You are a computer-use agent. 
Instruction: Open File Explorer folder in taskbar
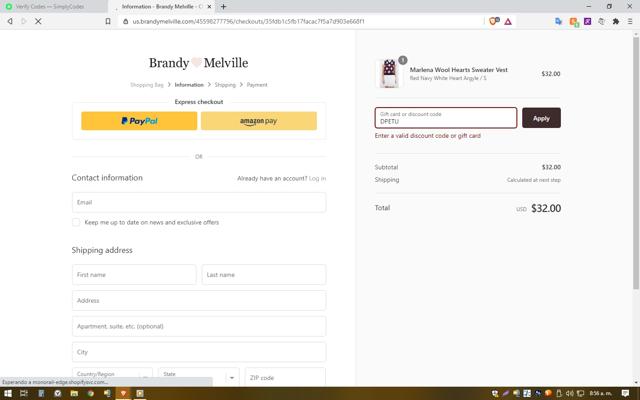[x=74, y=393]
